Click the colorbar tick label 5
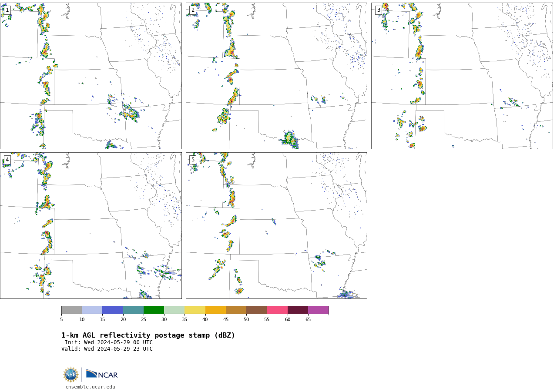Screen dimensions: 557x392 pyautogui.click(x=61, y=320)
